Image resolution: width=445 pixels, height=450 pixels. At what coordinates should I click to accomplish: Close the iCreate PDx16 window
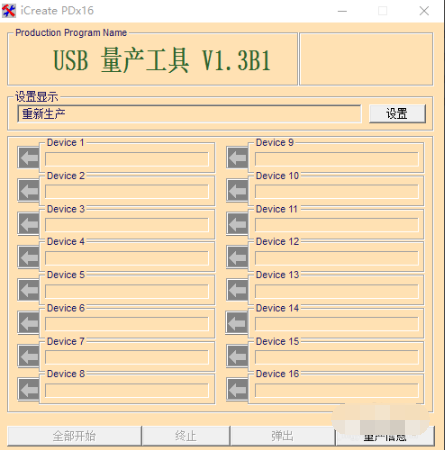click(424, 11)
